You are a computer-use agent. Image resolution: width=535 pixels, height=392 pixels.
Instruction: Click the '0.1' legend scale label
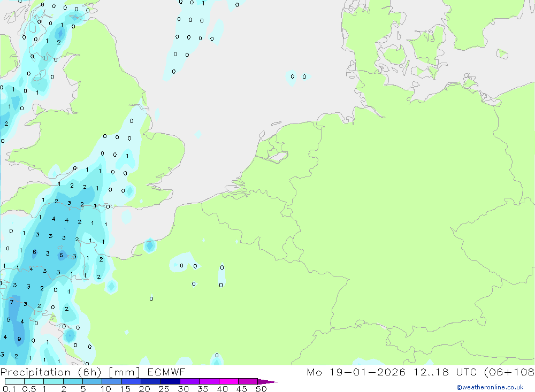(9, 389)
